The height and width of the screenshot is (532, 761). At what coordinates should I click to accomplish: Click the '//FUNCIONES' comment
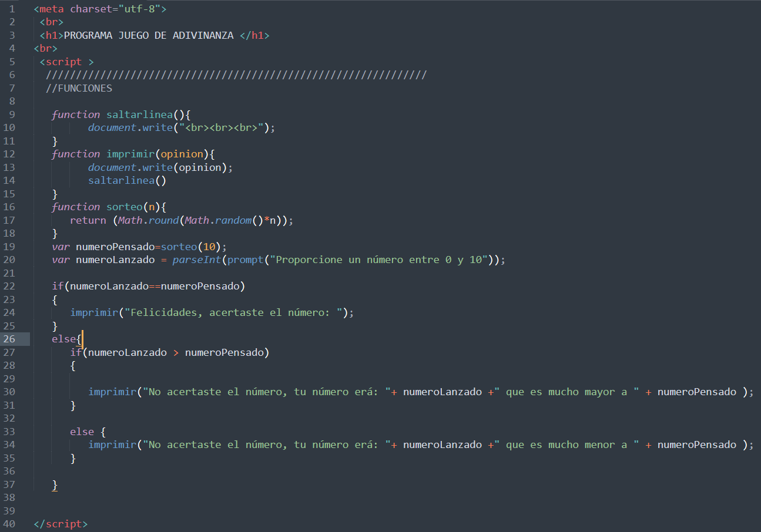click(x=79, y=89)
